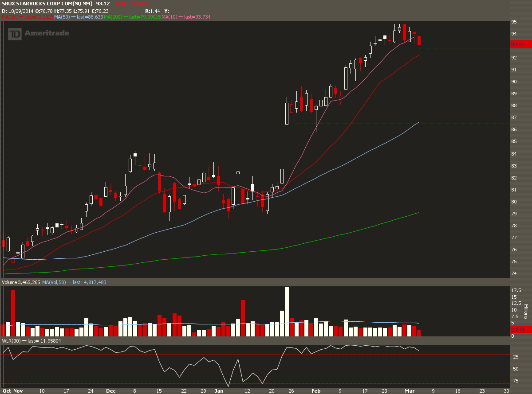Click the Feb date axis label

[x=316, y=391]
